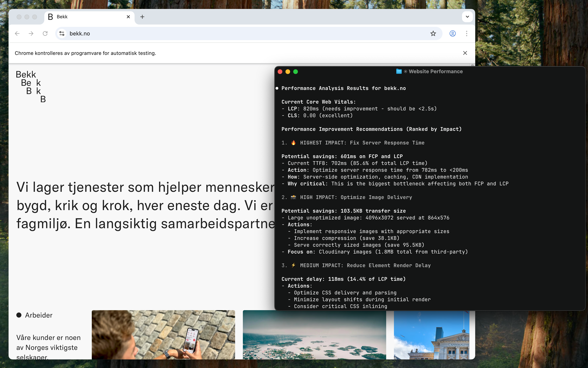This screenshot has width=588, height=368.
Task: Click 'Consider critical CSS inlining' line
Action: click(x=338, y=306)
